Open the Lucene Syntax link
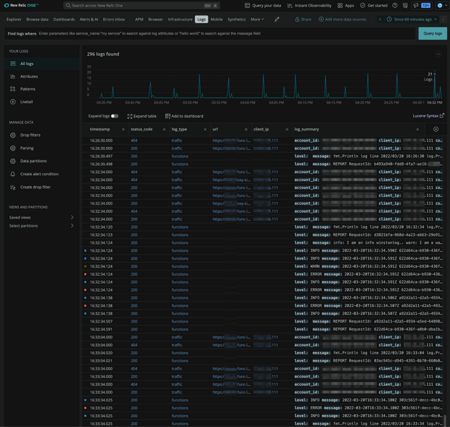 [428, 116]
